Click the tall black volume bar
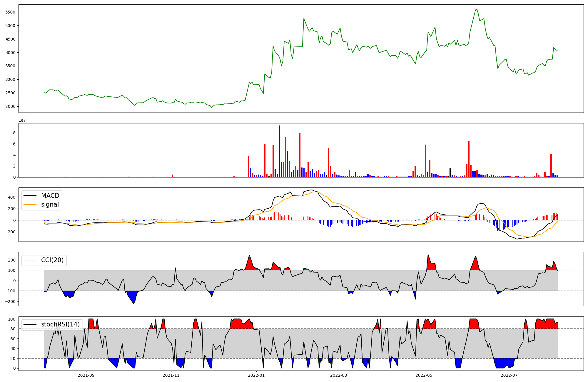 tap(450, 173)
